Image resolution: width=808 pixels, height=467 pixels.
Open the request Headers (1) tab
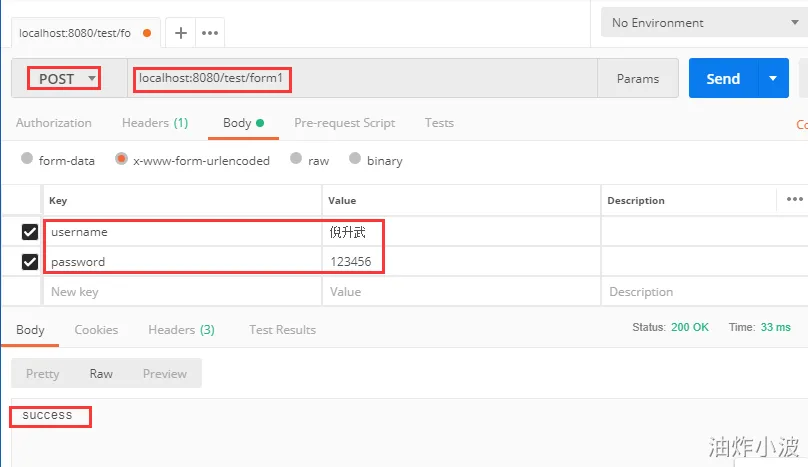click(155, 123)
